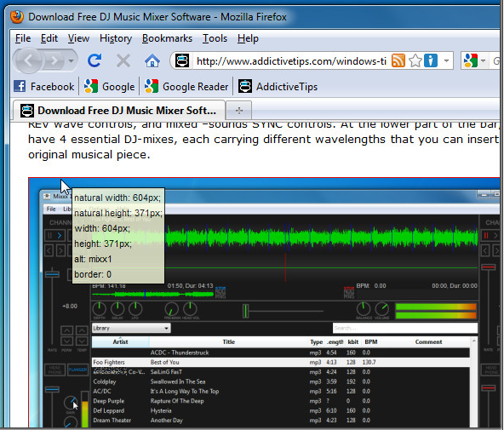
Task: Click the Mixxx Search field
Action: tap(405, 328)
